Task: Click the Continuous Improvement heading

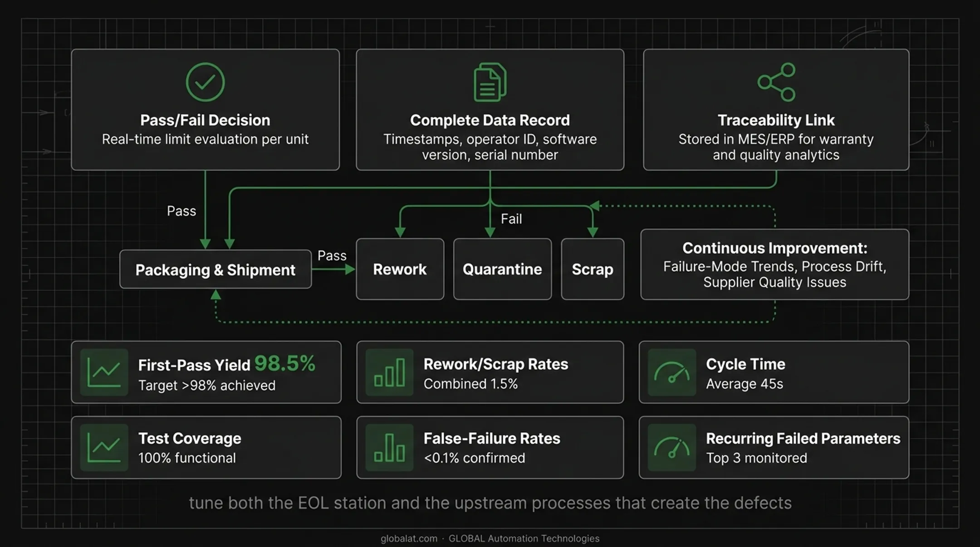Action: pos(775,248)
